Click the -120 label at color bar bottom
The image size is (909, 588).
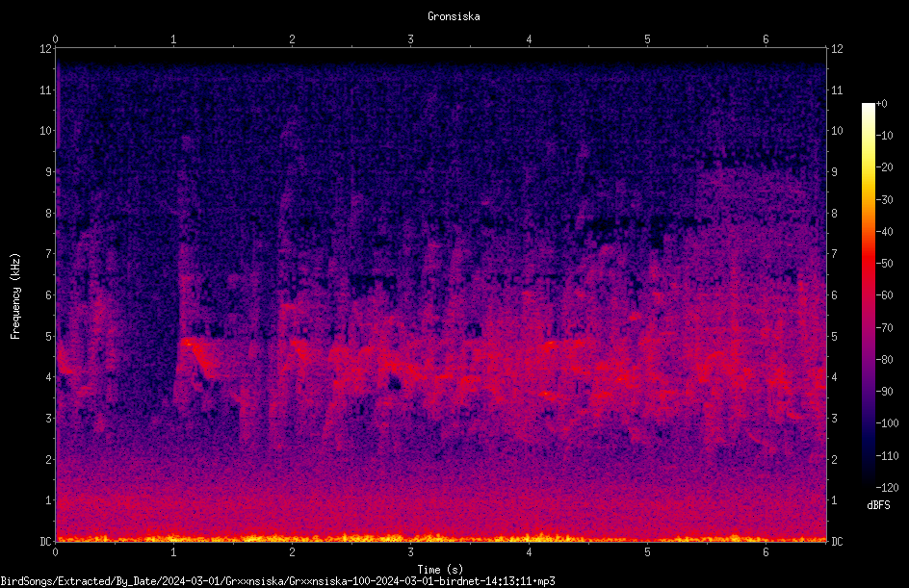(887, 488)
